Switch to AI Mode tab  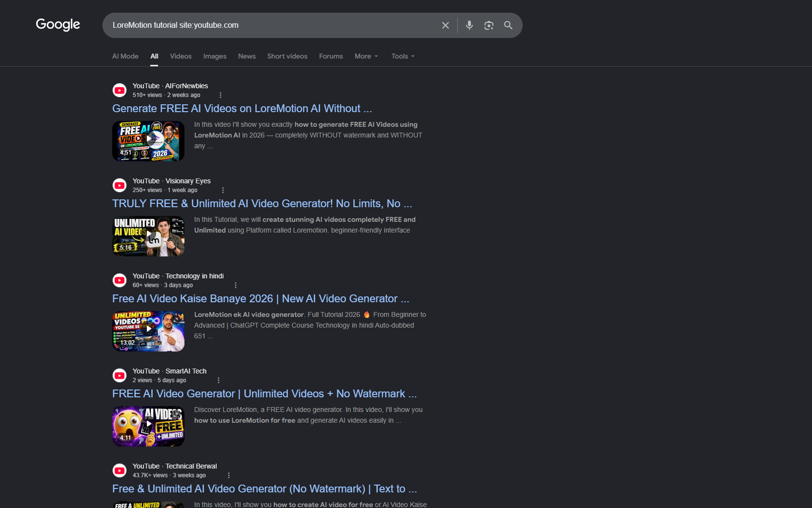point(125,56)
